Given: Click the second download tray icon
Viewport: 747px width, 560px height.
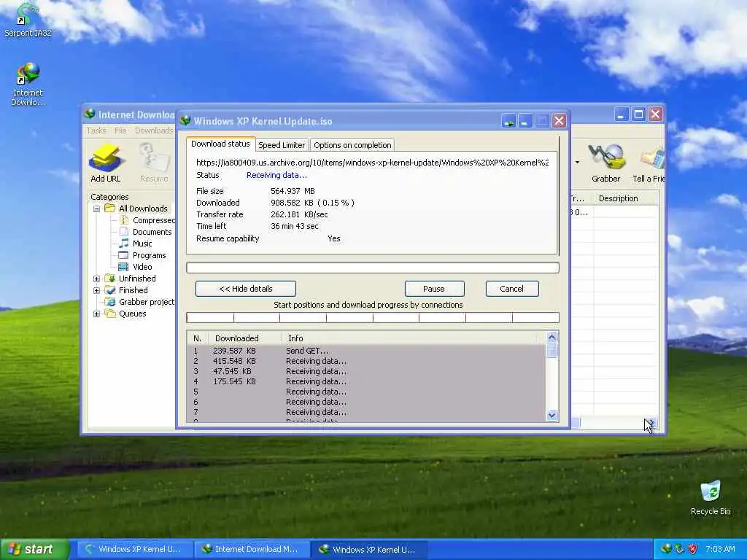Looking at the screenshot, I should pos(679,549).
